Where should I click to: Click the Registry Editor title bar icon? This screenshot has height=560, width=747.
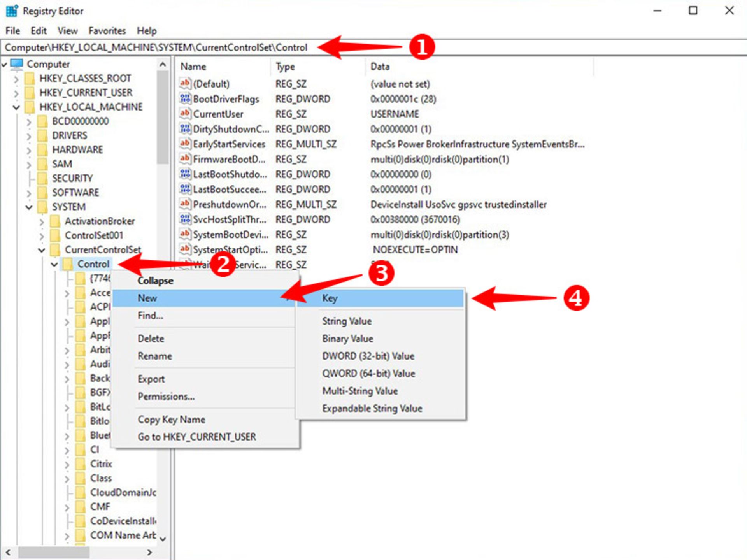(11, 11)
